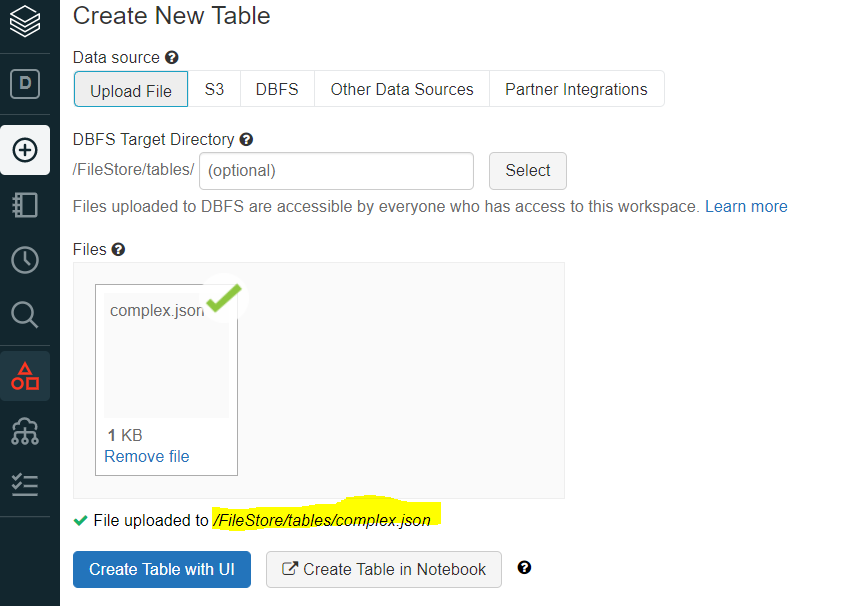The width and height of the screenshot is (862, 606).
Task: Open the Search magnifier icon
Action: click(x=25, y=315)
